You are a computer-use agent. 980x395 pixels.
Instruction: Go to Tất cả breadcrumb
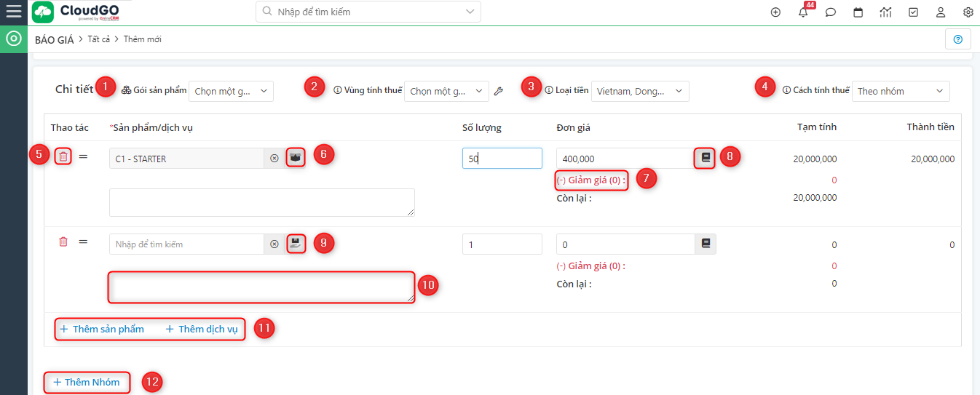pos(100,39)
